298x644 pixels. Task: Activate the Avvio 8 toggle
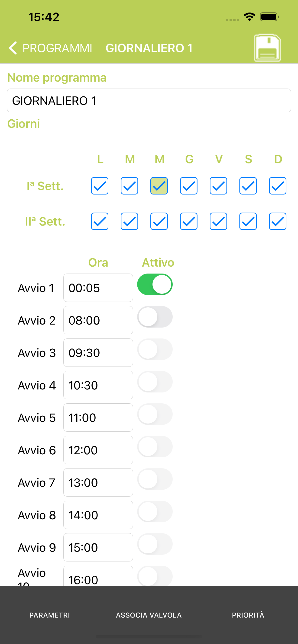coord(155,511)
